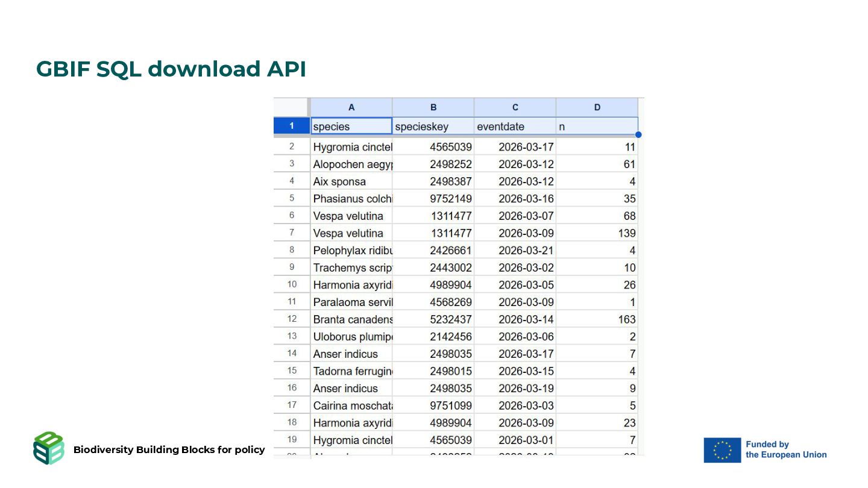This screenshot has width=868, height=488.
Task: Click the 'GBIF SQL download API' slide title
Action: [171, 69]
